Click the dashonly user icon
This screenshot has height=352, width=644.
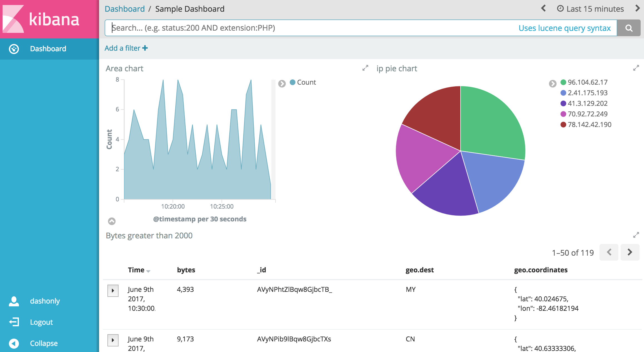[14, 301]
